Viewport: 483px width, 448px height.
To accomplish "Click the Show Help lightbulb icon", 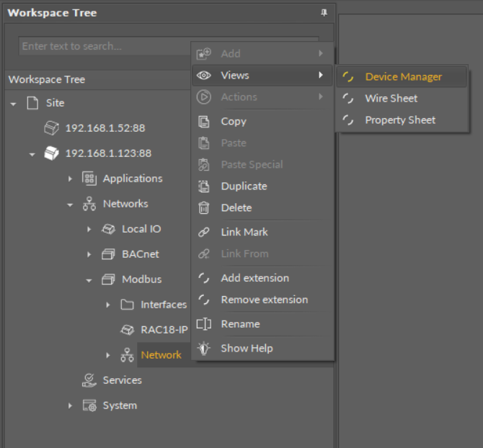I will [204, 349].
